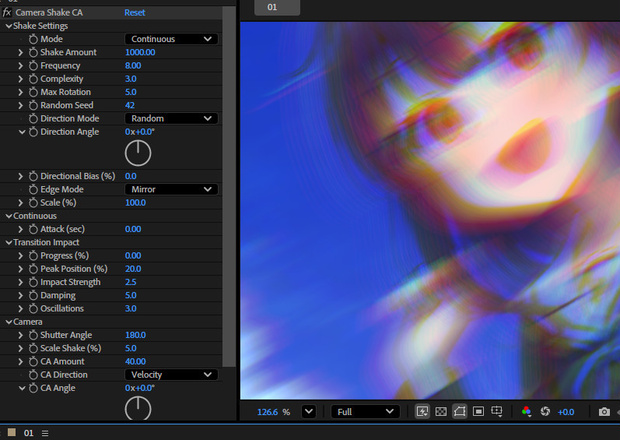This screenshot has width=620, height=440.
Task: Enable the Frequency stopwatch
Action: click(x=34, y=66)
